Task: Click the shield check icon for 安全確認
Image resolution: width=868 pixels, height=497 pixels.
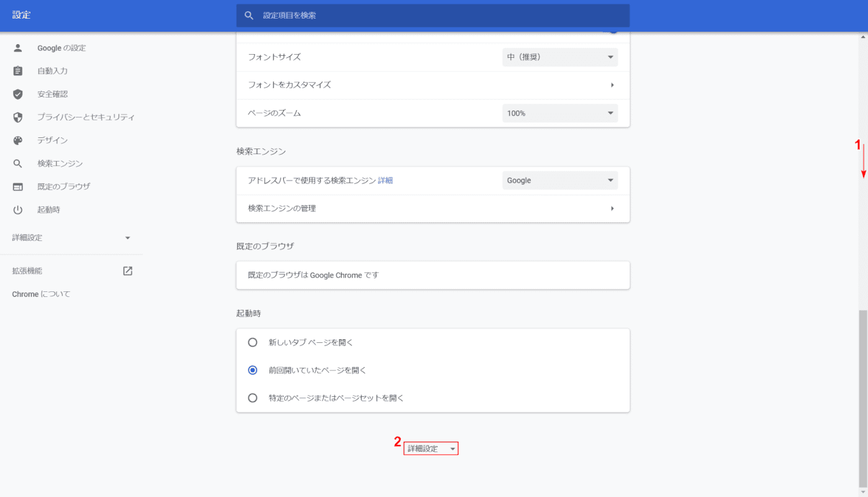Action: 18,94
